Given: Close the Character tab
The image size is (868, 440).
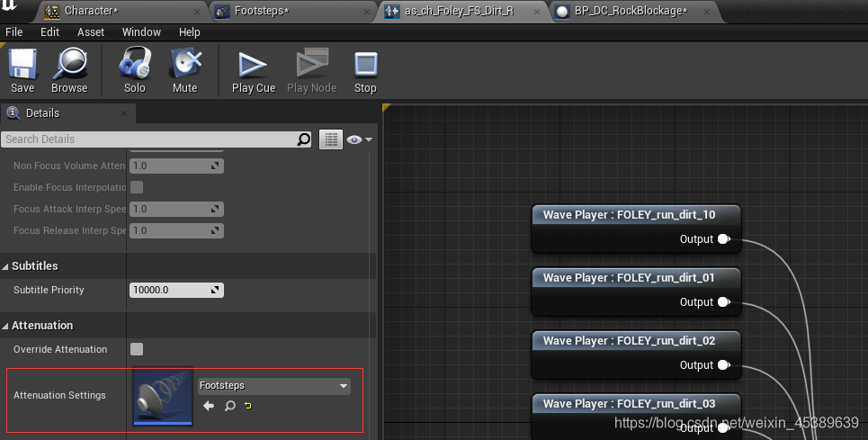Looking at the screenshot, I should tap(197, 12).
